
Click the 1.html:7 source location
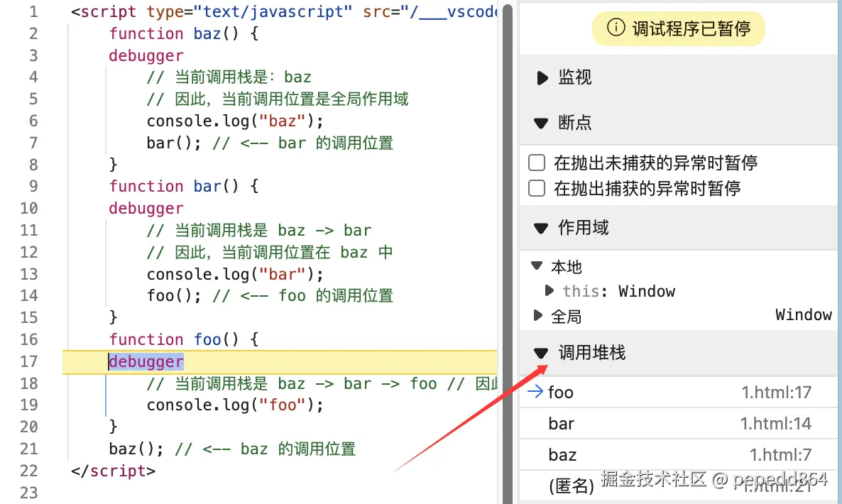[781, 454]
